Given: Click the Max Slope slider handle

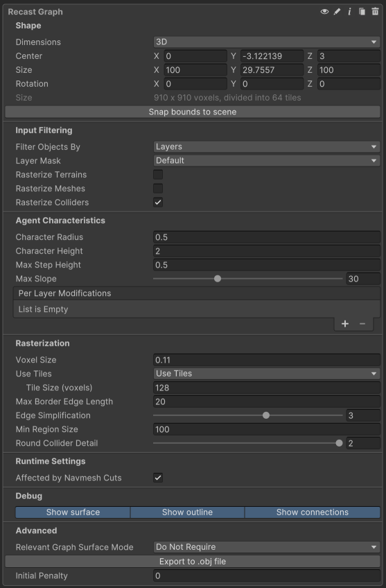Looking at the screenshot, I should click(218, 279).
